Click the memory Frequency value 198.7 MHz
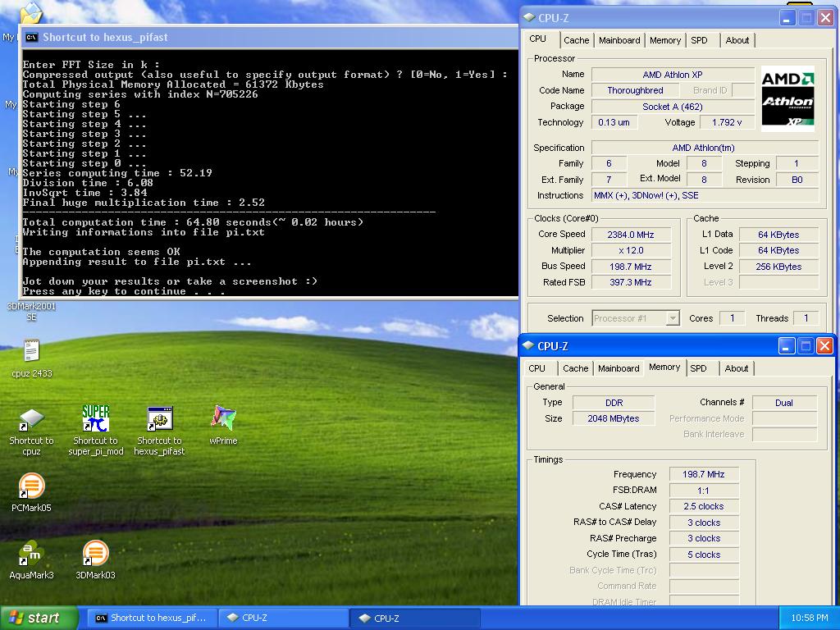The width and height of the screenshot is (840, 630). coord(704,474)
